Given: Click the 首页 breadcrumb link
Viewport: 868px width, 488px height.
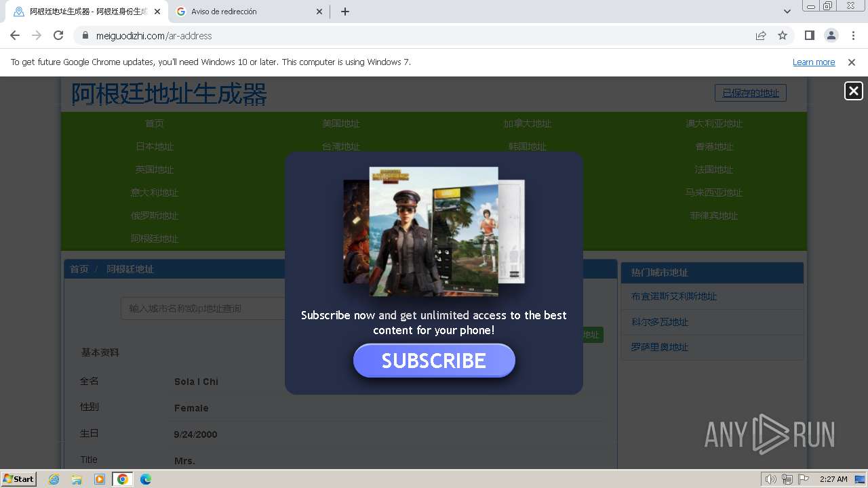Looking at the screenshot, I should 79,269.
